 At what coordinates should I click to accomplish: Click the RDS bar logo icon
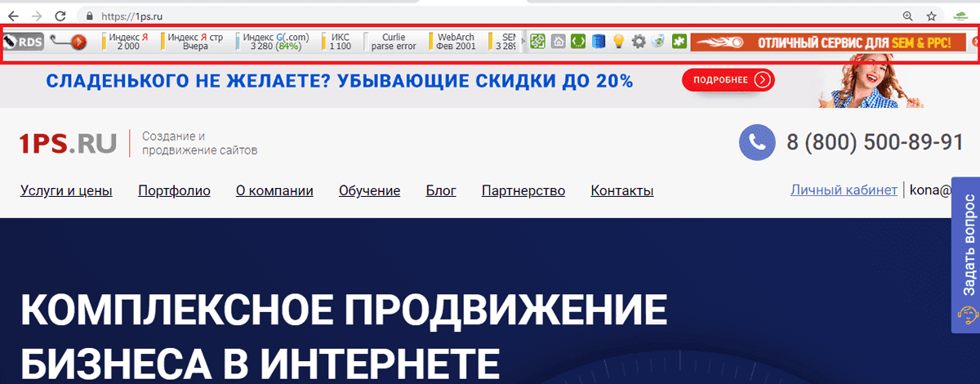23,42
